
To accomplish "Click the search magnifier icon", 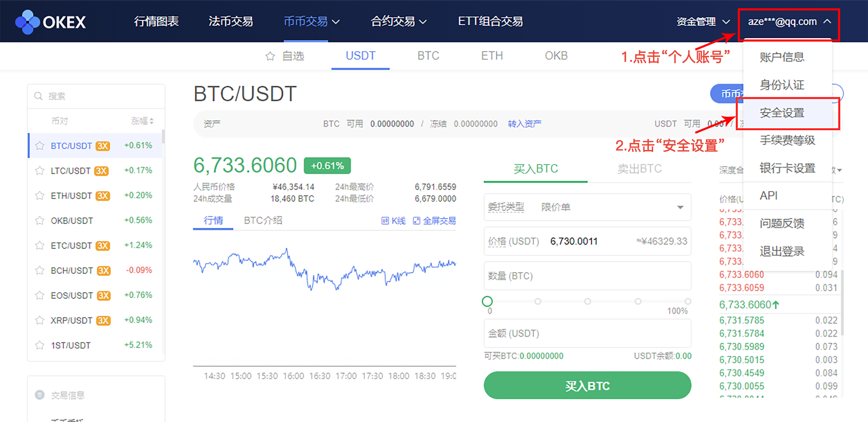I will [x=39, y=96].
